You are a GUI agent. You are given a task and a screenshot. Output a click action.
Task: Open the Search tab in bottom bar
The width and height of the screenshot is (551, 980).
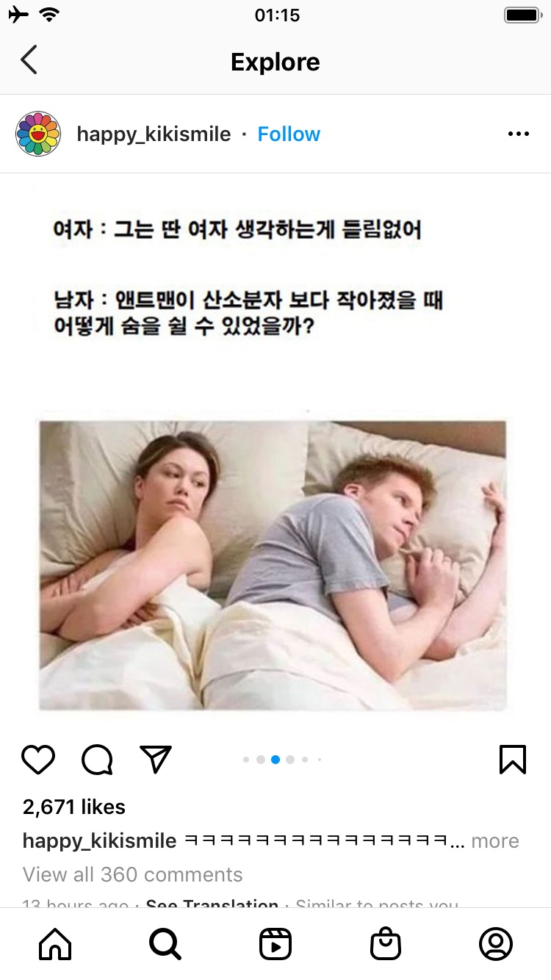pyautogui.click(x=165, y=944)
